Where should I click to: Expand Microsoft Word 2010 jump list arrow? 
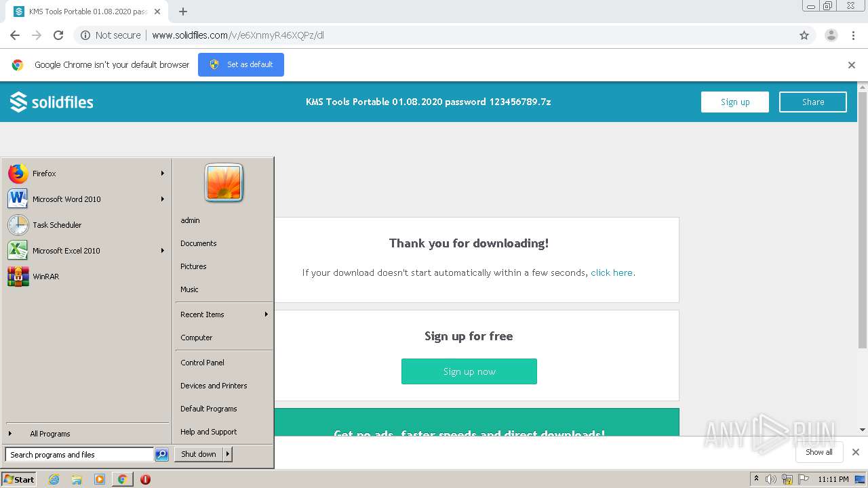point(163,199)
